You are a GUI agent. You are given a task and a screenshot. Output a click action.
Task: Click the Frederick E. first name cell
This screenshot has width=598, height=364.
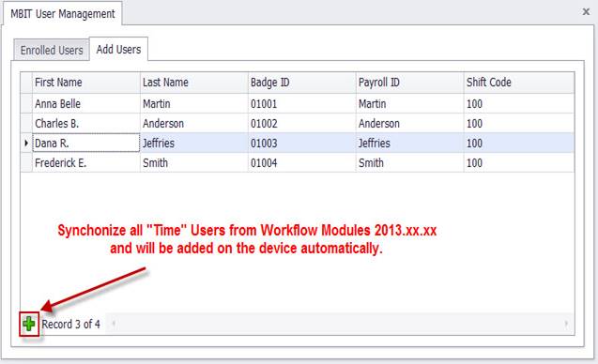86,162
